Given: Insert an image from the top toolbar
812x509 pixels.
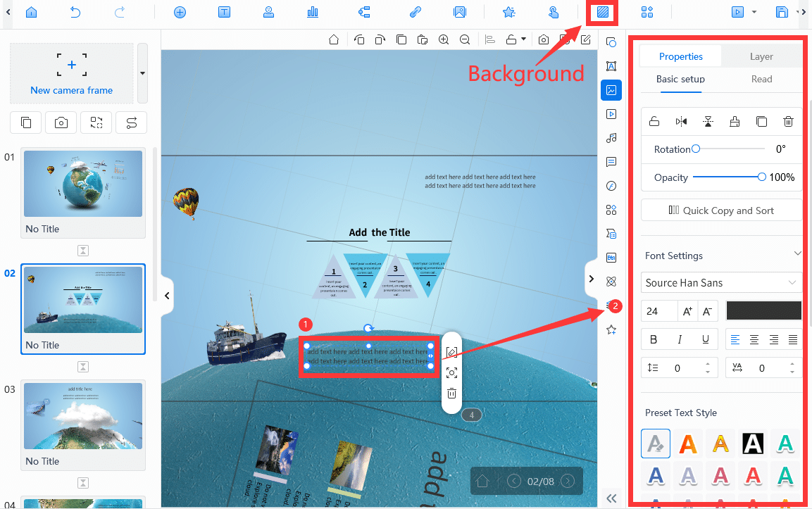Looking at the screenshot, I should pyautogui.click(x=460, y=12).
